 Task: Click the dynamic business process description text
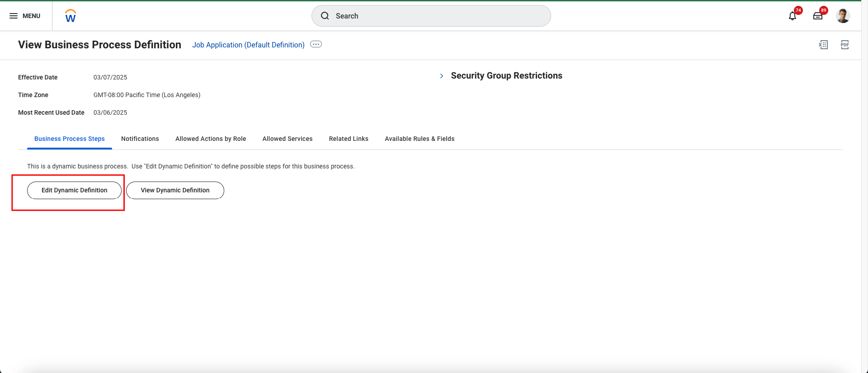click(x=191, y=166)
